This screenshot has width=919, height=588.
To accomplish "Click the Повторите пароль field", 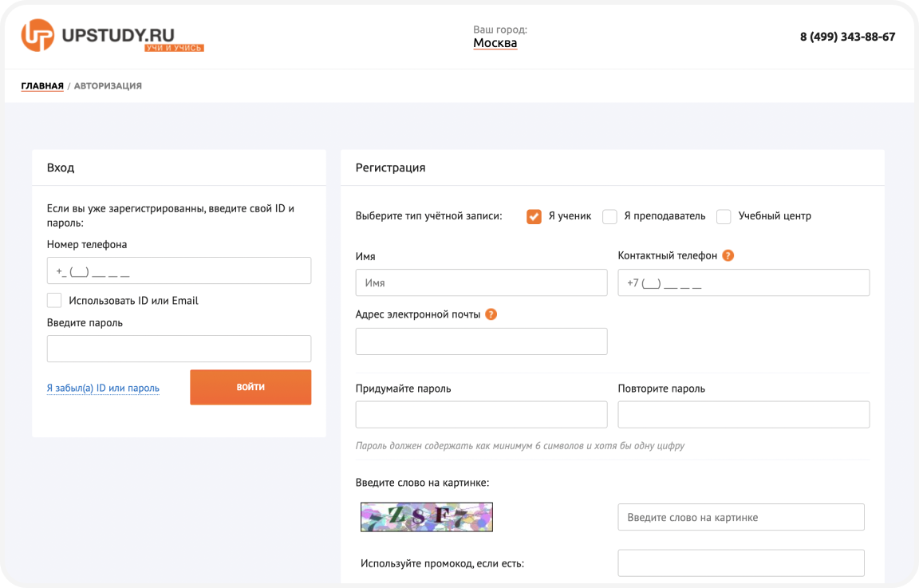I will click(743, 415).
